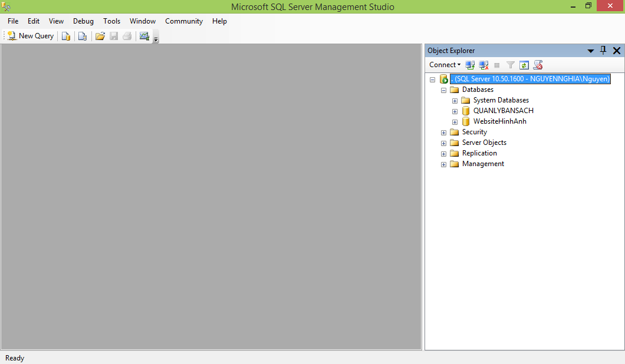This screenshot has height=364, width=625.
Task: Refresh the Object Explorer tree
Action: pyautogui.click(x=524, y=65)
